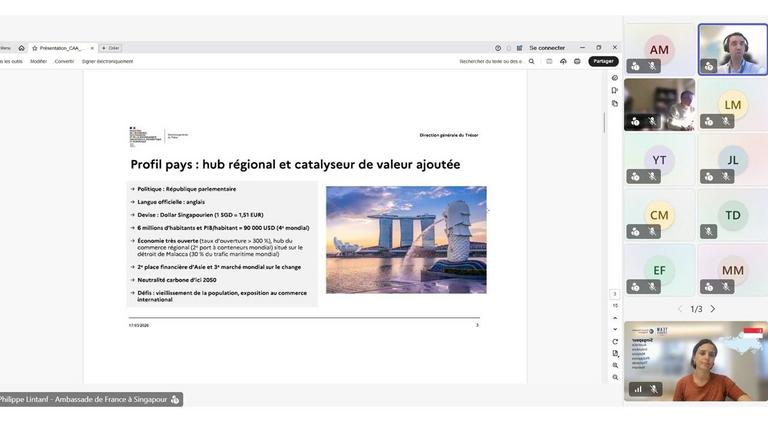
Task: Click the rotate page icon in sidebar
Action: (x=615, y=341)
